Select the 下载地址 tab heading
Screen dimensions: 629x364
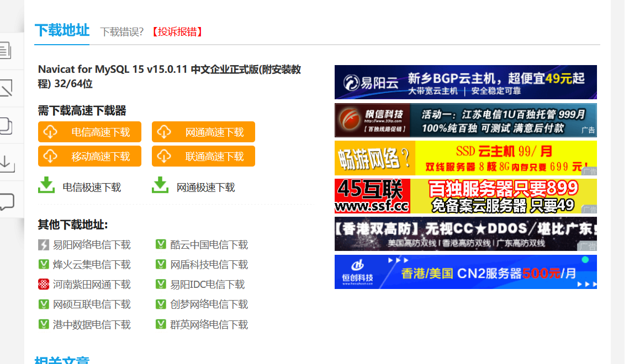62,30
